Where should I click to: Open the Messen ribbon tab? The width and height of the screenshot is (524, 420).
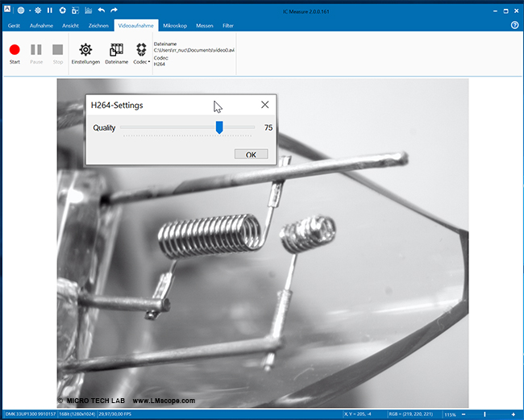coord(205,26)
